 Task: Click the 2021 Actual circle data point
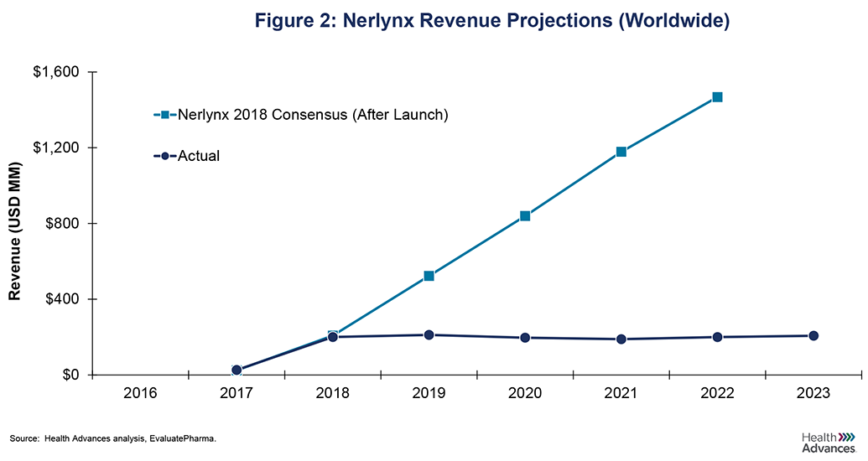tap(621, 339)
